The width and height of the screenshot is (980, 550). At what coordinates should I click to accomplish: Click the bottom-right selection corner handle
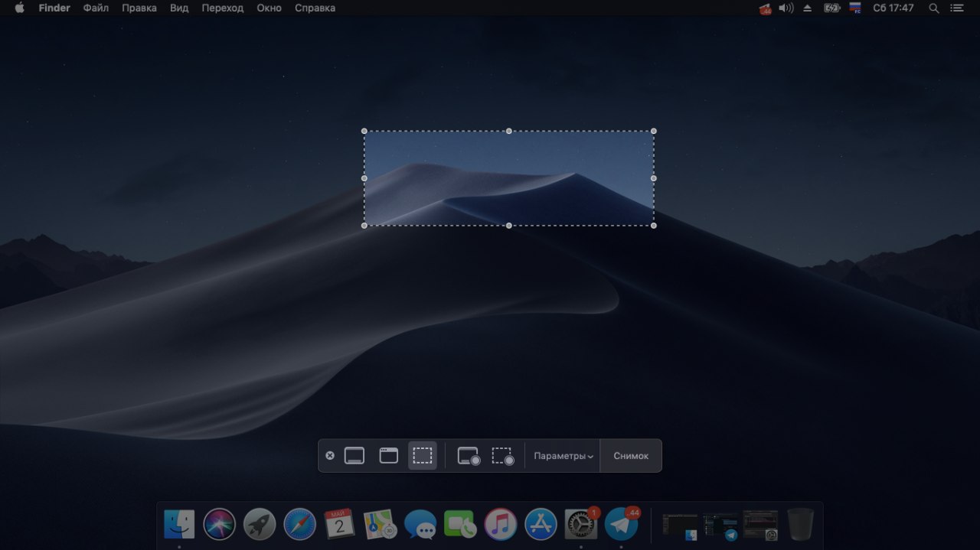point(653,226)
